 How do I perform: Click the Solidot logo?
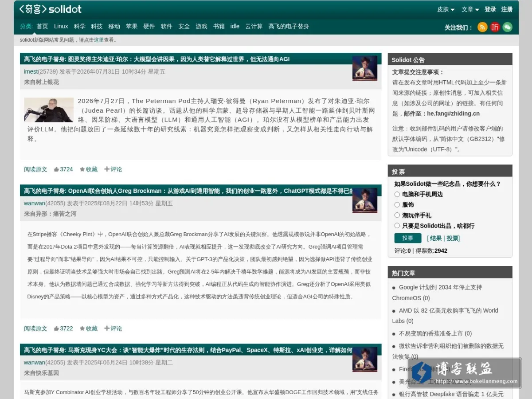(50, 9)
